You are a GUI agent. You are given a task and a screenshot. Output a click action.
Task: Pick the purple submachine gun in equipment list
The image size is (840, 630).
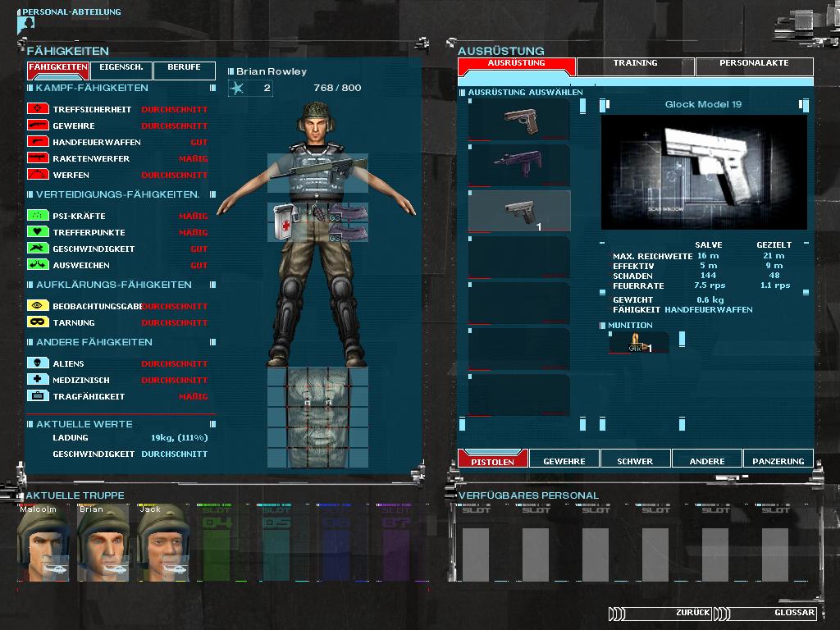point(518,162)
